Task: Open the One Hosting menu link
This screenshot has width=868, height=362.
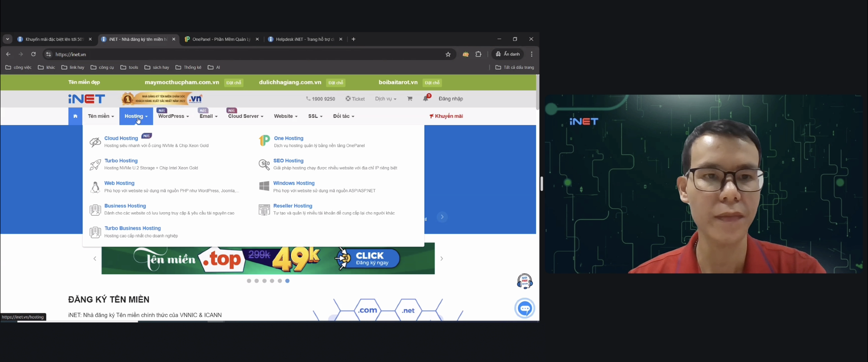Action: 289,138
